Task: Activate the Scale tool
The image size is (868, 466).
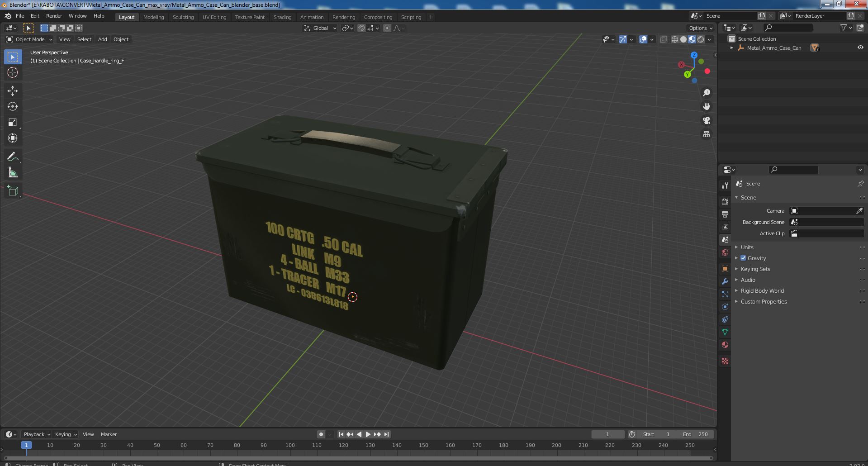Action: coord(13,122)
